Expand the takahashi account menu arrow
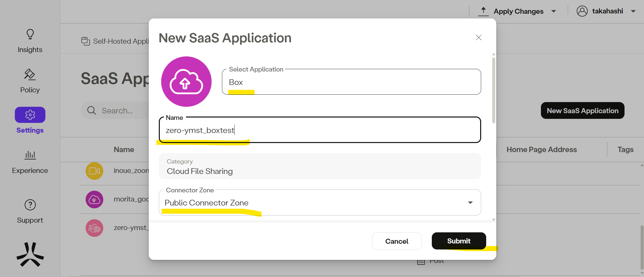 633,11
